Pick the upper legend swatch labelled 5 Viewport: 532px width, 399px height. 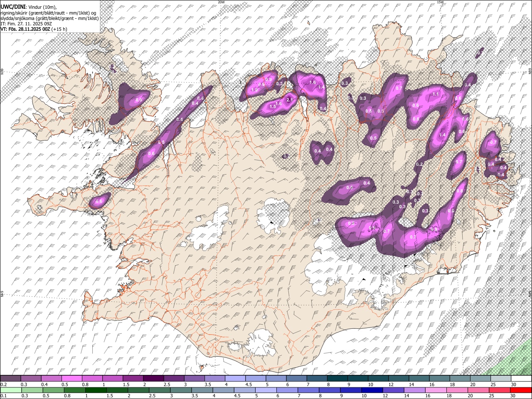(276, 379)
